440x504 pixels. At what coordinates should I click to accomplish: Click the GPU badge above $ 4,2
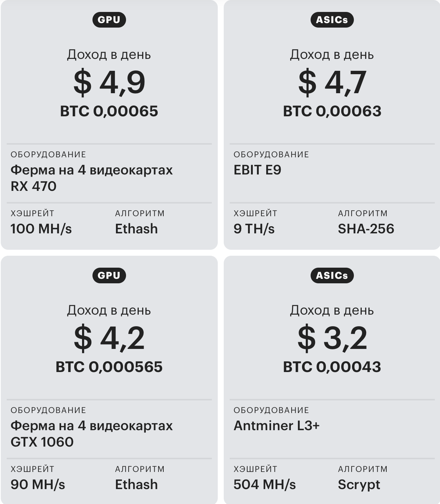click(109, 275)
